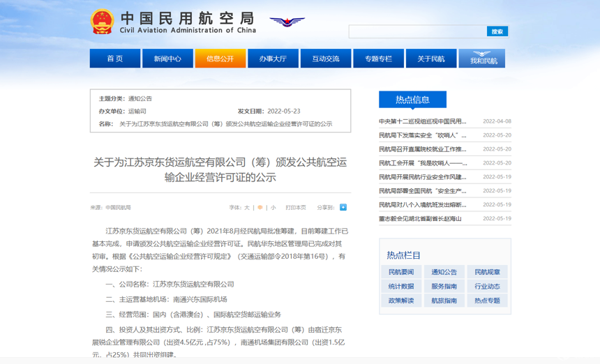Set font size to 小
The image size is (600, 364).
[273, 208]
